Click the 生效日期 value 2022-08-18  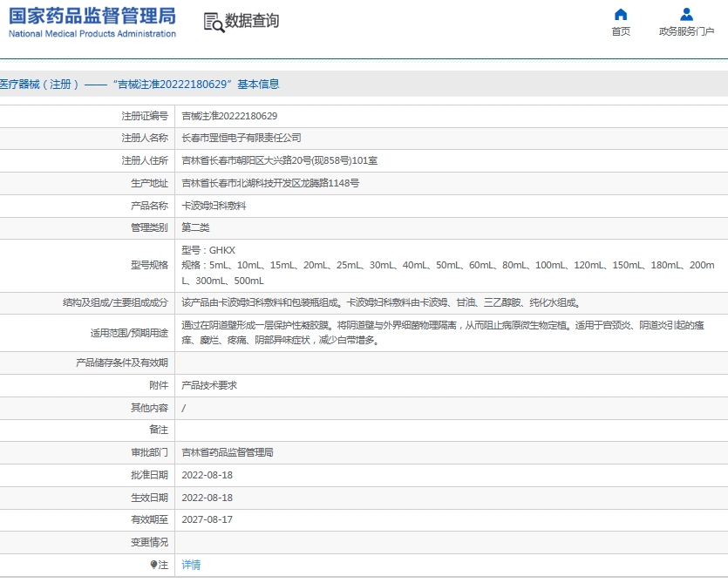208,498
